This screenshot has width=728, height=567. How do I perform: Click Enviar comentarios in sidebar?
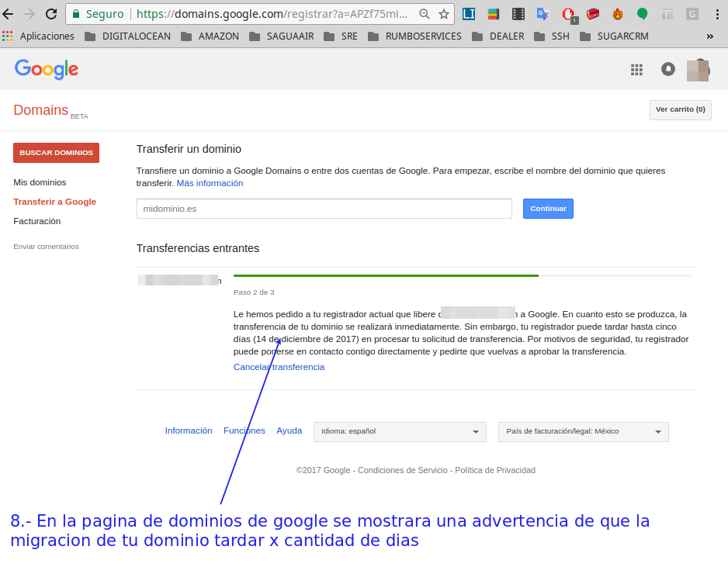click(46, 247)
